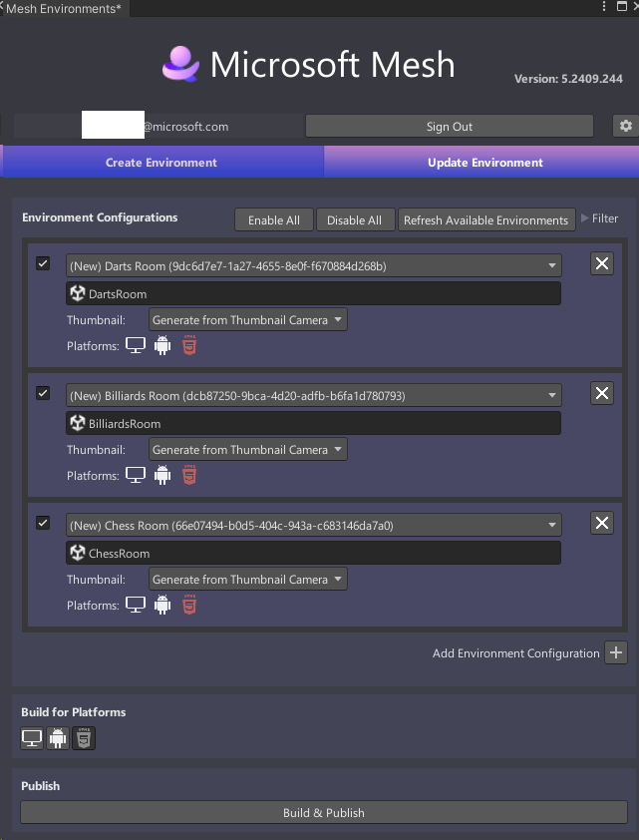This screenshot has height=840, width=639.
Task: Remove the Billiards Room configuration with X
Action: point(602,393)
